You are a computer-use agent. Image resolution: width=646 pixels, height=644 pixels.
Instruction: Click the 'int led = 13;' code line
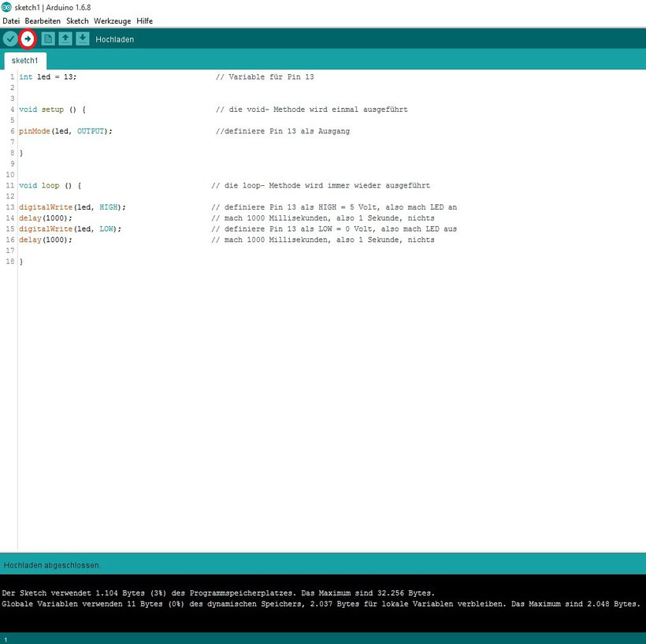click(x=48, y=76)
